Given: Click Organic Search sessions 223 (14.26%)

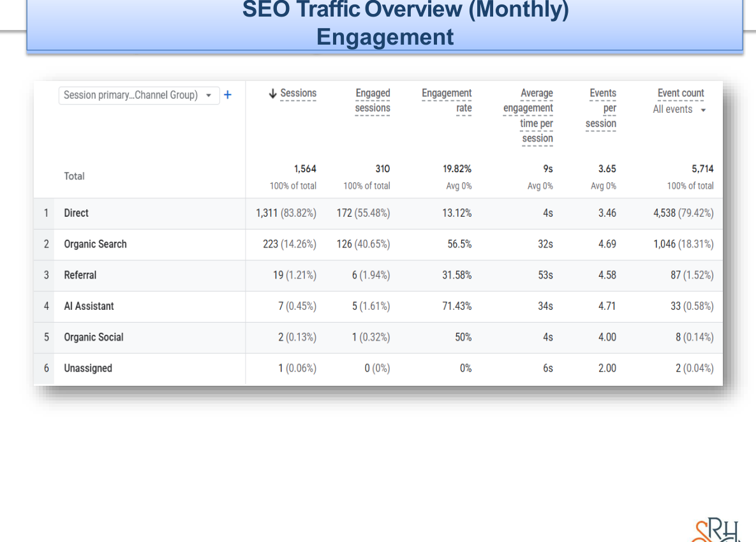Looking at the screenshot, I should point(289,244).
